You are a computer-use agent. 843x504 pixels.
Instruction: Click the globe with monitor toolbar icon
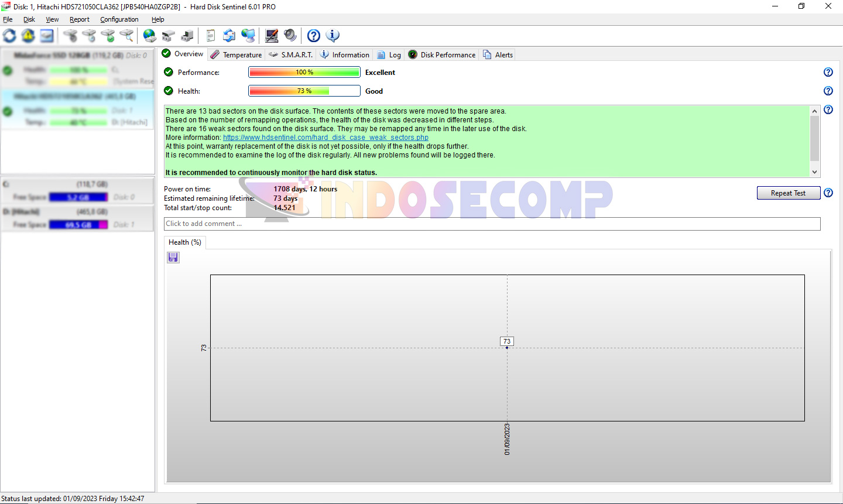(x=248, y=36)
